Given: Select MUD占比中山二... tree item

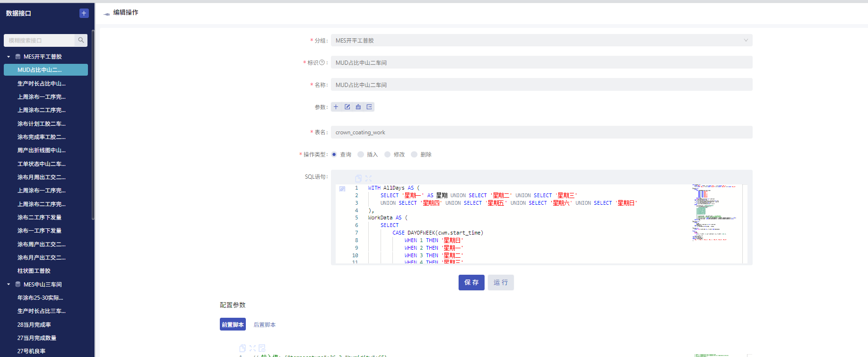Looking at the screenshot, I should (46, 70).
